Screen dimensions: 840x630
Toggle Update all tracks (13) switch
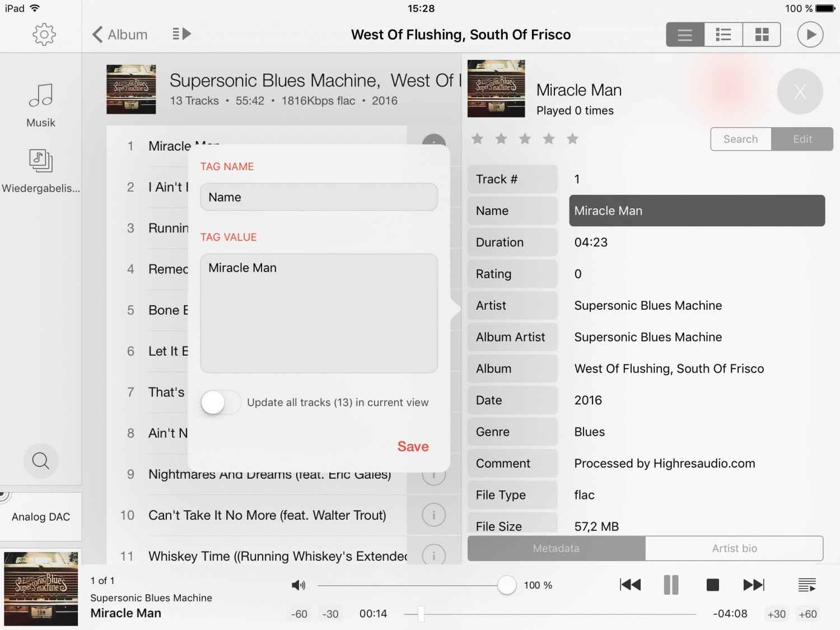pyautogui.click(x=221, y=403)
